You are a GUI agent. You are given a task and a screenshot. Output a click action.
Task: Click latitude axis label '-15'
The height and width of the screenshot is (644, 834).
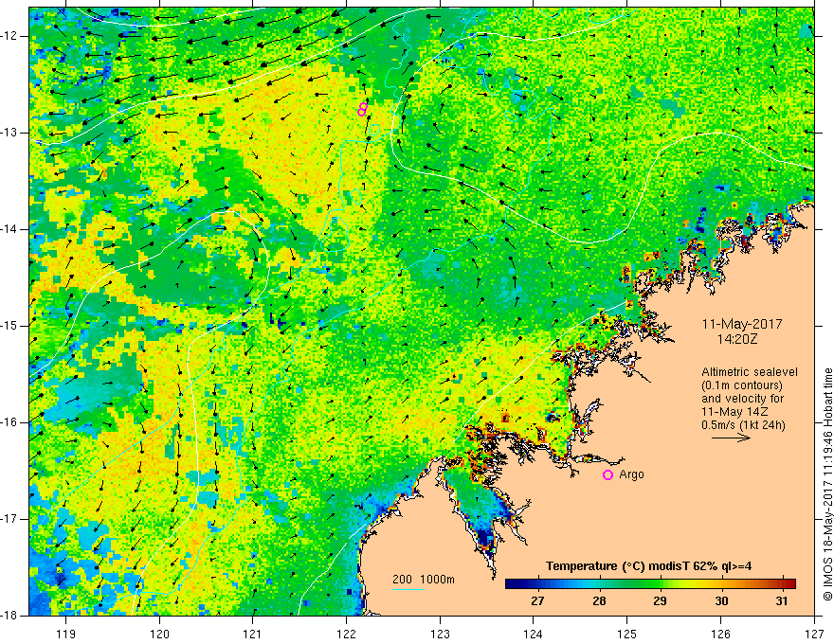pos(10,325)
